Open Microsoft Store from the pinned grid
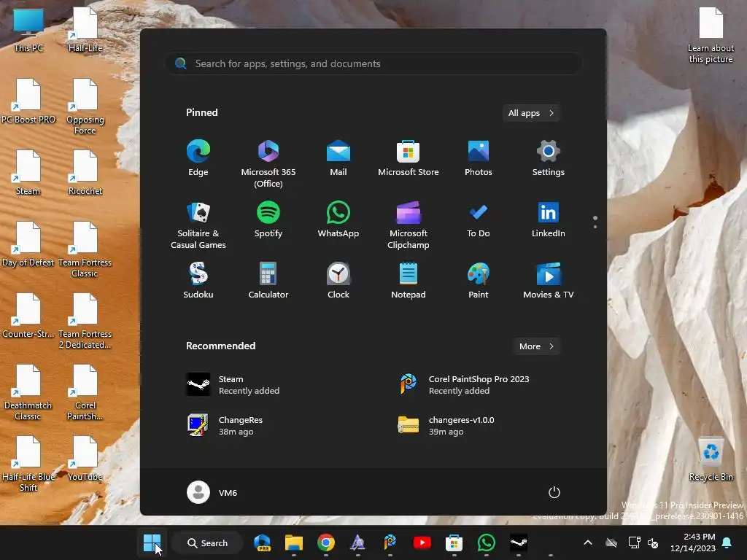This screenshot has width=747, height=560. coord(409,158)
